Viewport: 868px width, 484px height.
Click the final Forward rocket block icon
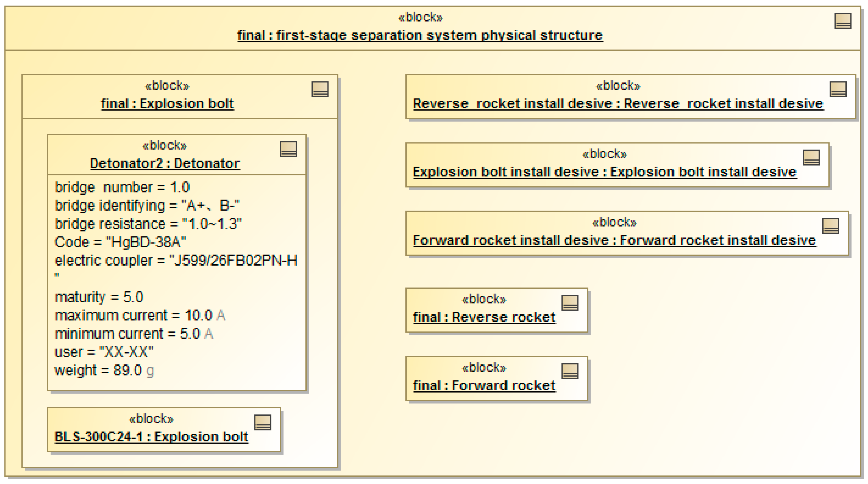pos(570,371)
